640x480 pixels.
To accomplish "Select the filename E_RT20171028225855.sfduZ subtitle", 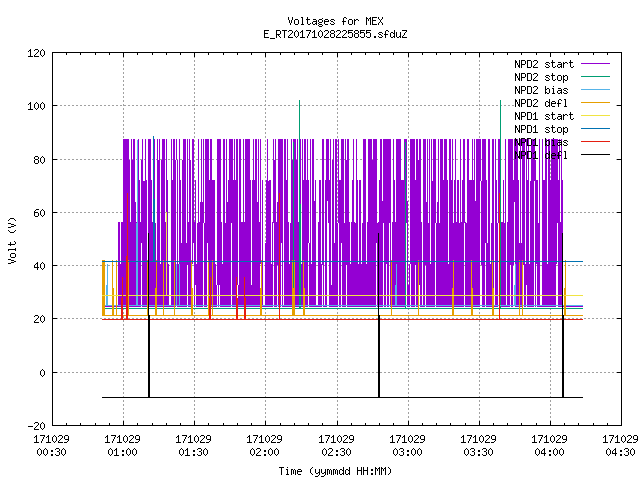I will click(335, 34).
